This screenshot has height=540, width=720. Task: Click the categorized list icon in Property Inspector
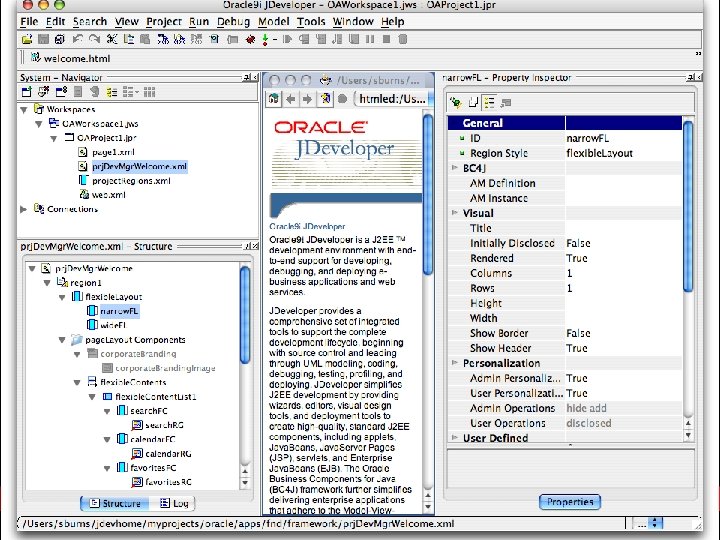(x=489, y=102)
